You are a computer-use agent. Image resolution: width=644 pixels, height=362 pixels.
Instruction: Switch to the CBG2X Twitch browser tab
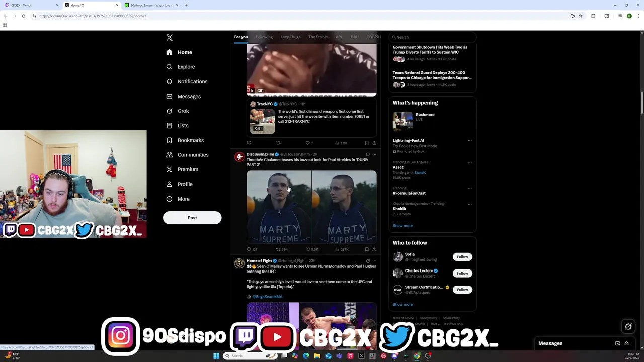31,5
